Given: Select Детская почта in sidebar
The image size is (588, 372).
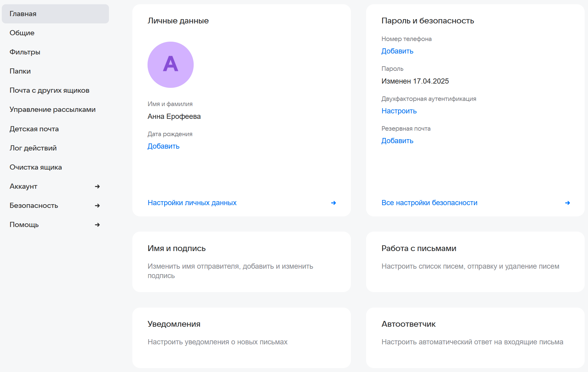Looking at the screenshot, I should point(34,129).
